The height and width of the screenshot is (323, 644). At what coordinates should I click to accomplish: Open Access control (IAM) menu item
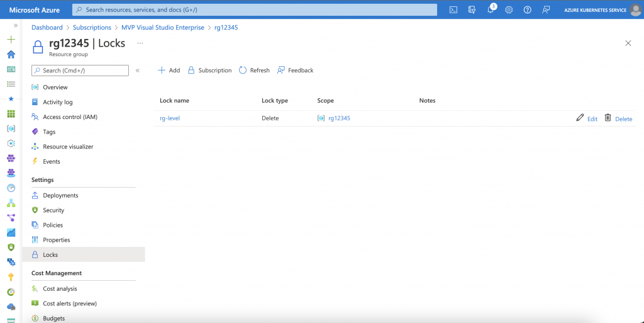tap(70, 117)
